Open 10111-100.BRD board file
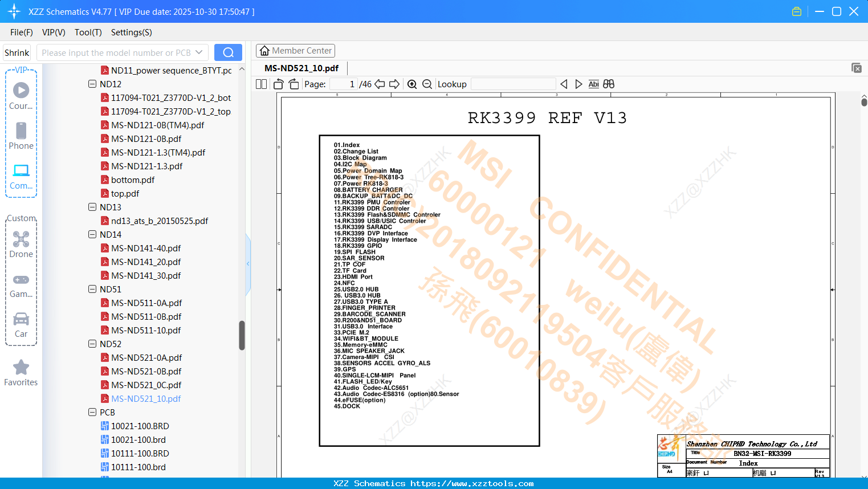 [140, 454]
